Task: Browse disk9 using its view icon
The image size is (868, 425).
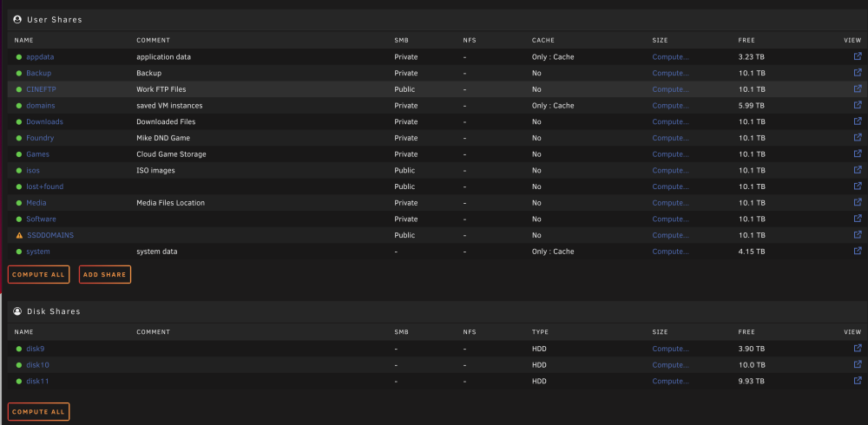Action: pyautogui.click(x=858, y=348)
